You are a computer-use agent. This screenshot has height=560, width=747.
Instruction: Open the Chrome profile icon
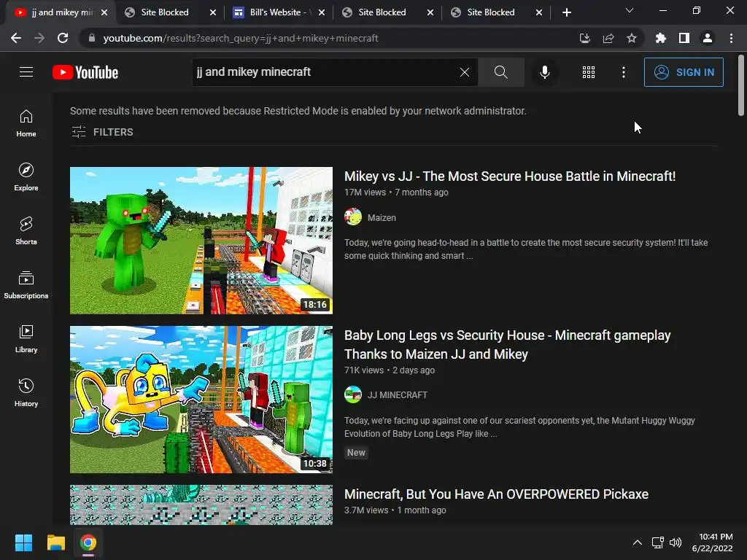tap(708, 38)
